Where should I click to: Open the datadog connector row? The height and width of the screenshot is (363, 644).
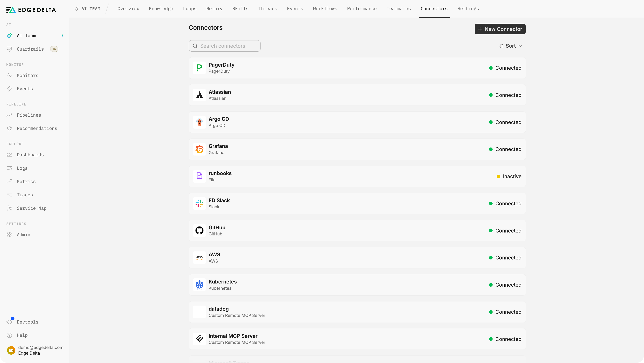coord(357,312)
